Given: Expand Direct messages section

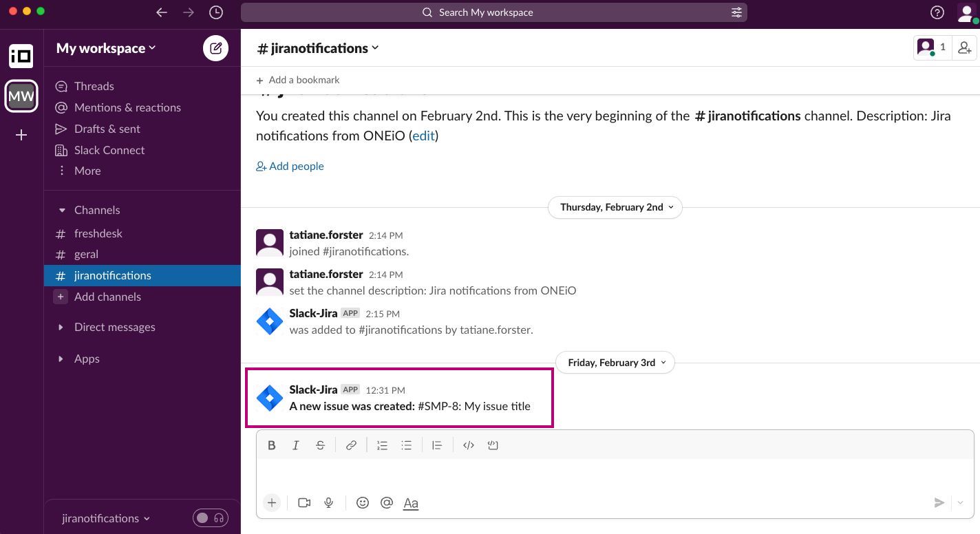Looking at the screenshot, I should point(61,328).
